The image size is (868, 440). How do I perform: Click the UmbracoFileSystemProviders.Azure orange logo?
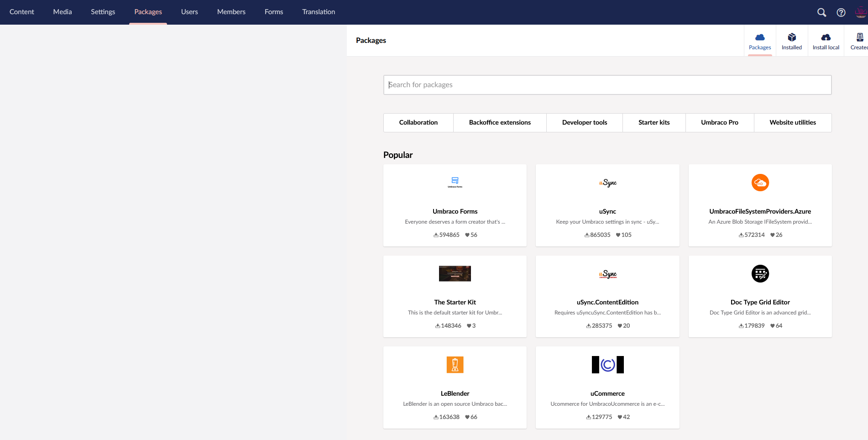(x=760, y=182)
